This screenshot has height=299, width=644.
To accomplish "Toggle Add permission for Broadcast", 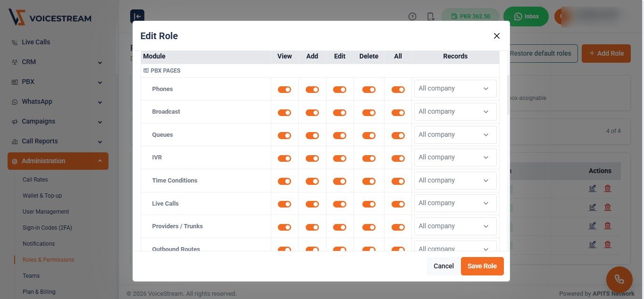I will (x=312, y=112).
